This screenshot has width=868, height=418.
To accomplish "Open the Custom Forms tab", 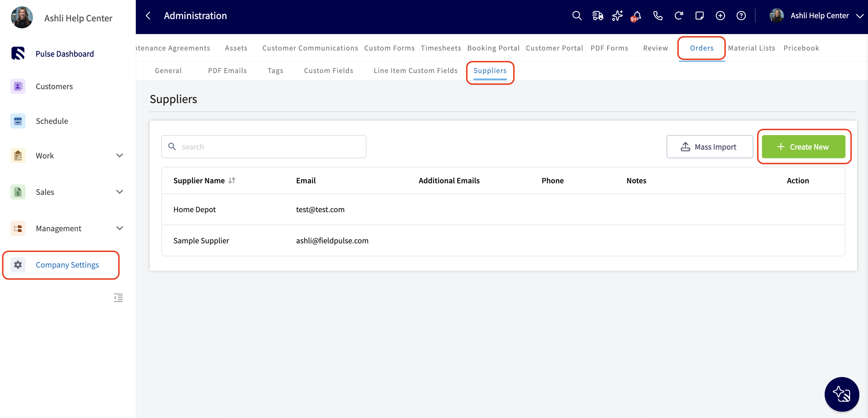I will (x=389, y=48).
